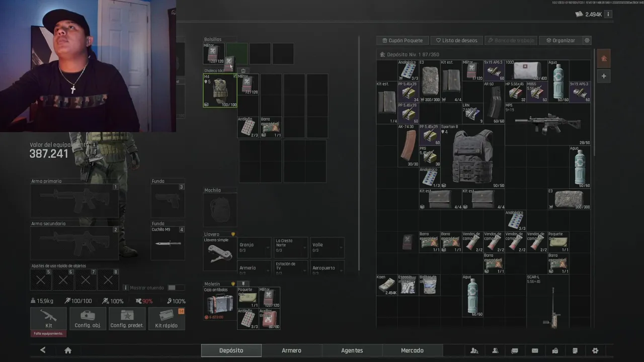Click the empty Mochila backpack slot
The image size is (644, 362).
[219, 210]
